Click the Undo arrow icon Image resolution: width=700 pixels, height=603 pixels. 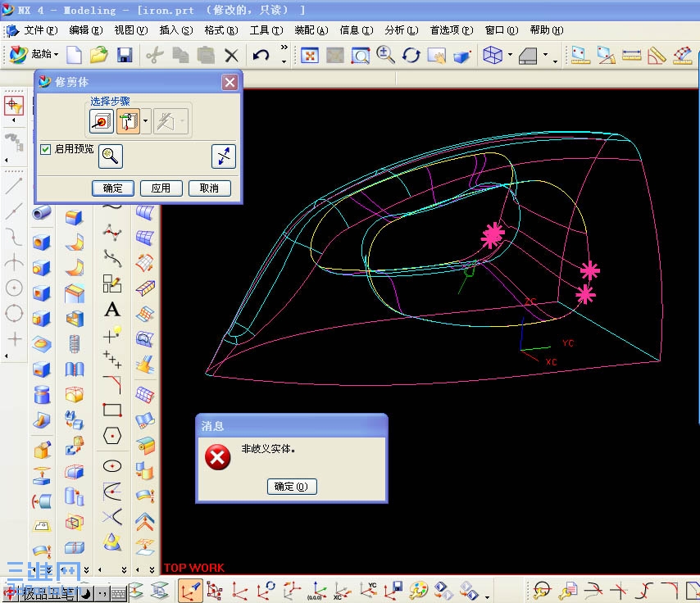pos(261,56)
